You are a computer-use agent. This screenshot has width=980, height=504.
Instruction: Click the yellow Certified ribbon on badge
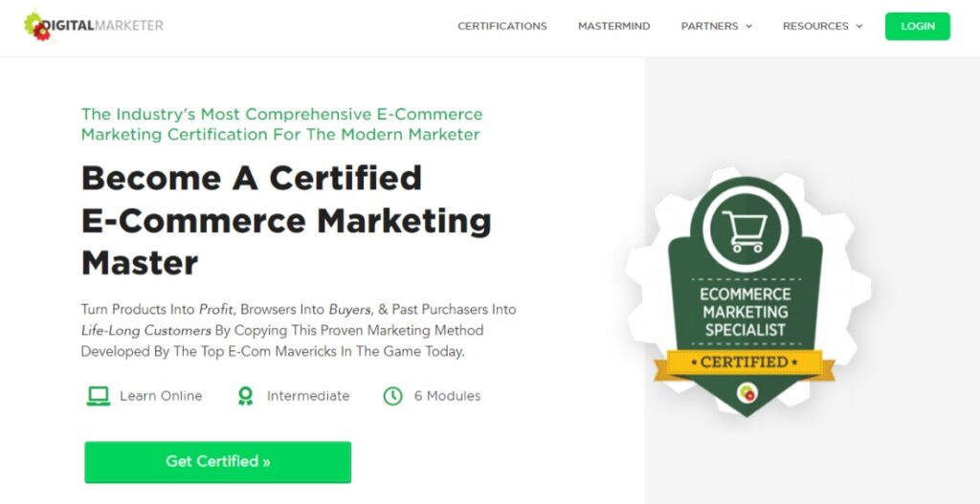745,363
